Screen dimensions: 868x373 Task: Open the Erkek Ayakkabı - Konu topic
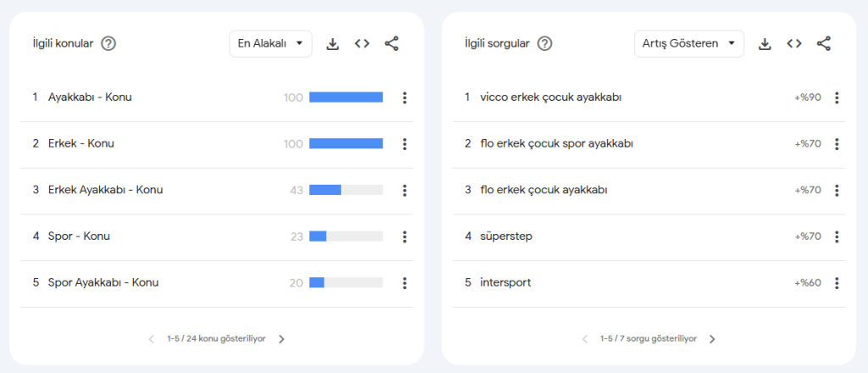tap(105, 190)
